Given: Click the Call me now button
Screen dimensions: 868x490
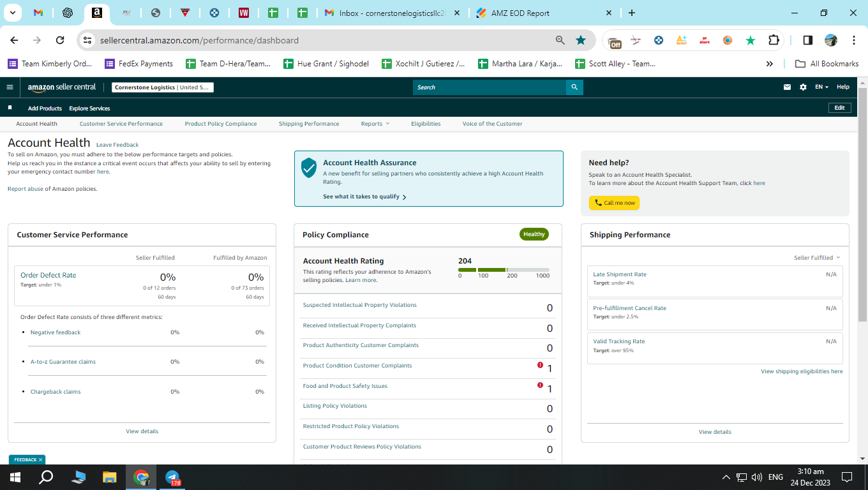Looking at the screenshot, I should 614,203.
